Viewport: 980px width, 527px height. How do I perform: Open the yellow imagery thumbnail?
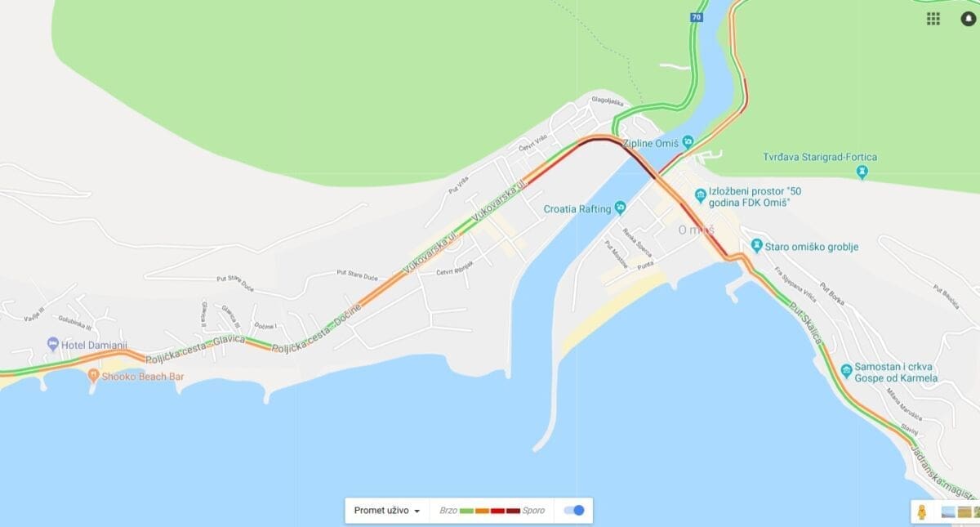[x=964, y=511]
